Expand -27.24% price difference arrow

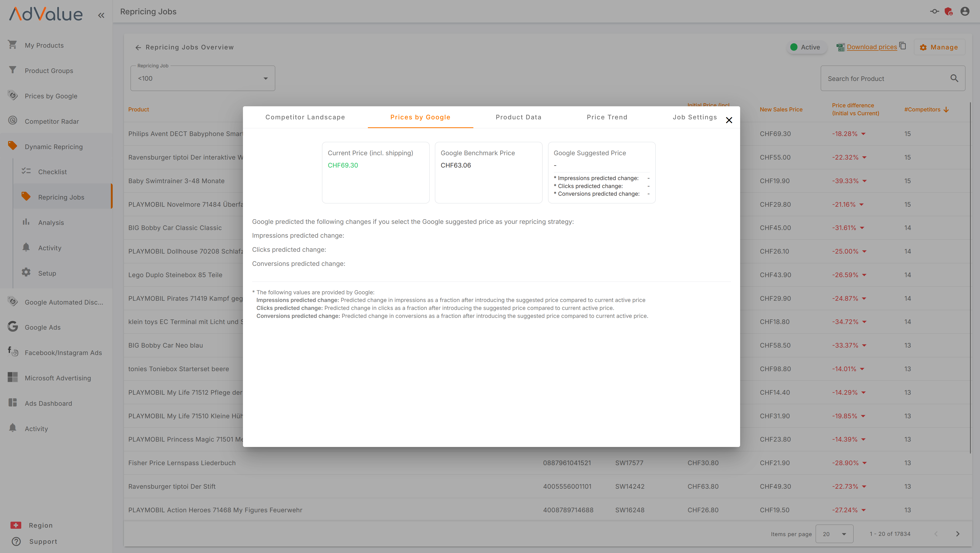tap(864, 510)
